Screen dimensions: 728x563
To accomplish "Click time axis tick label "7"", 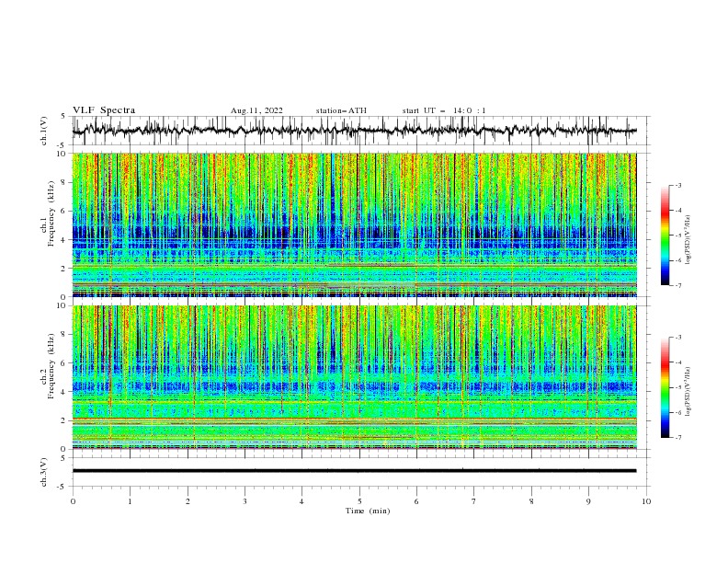I will pyautogui.click(x=474, y=501).
